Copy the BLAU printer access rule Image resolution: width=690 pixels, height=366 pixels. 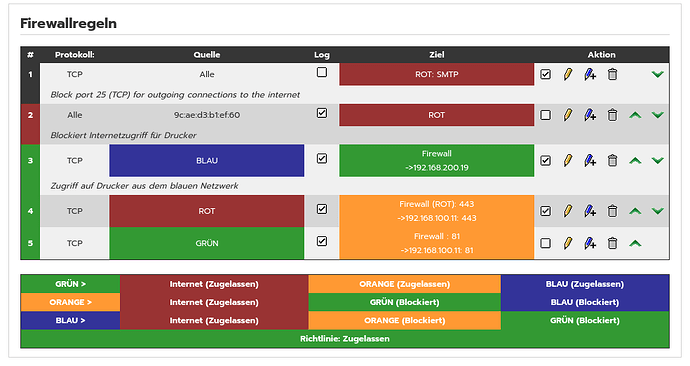point(590,161)
